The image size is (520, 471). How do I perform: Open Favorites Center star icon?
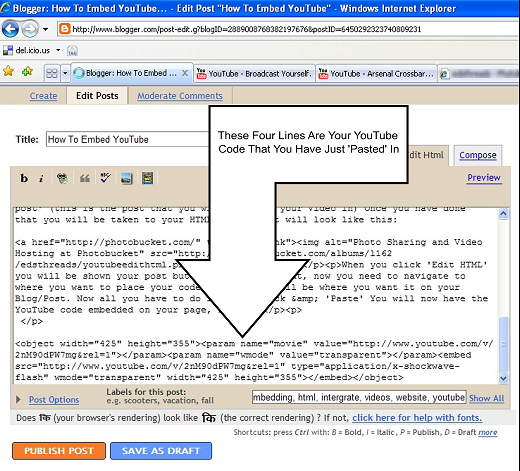8,71
